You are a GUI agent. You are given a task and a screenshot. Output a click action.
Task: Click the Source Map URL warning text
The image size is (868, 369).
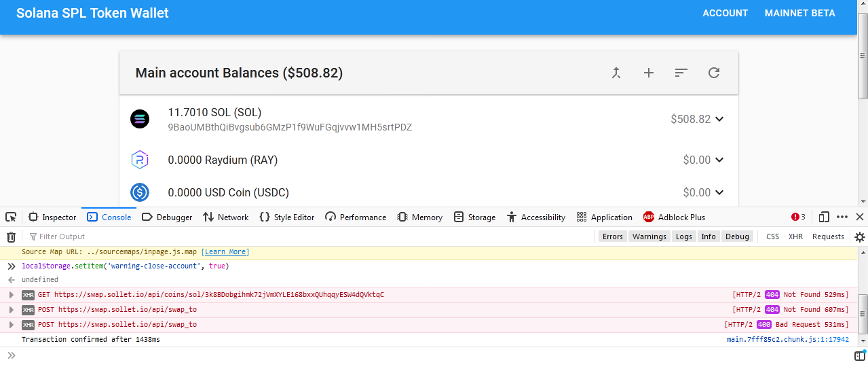(x=109, y=252)
